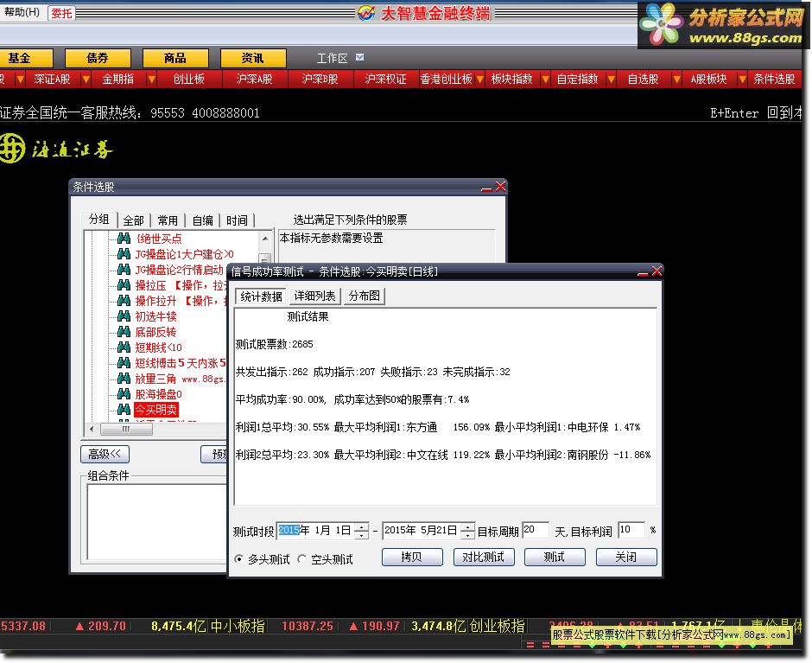
Task: Click the 委托 button in menu bar
Action: (x=61, y=13)
